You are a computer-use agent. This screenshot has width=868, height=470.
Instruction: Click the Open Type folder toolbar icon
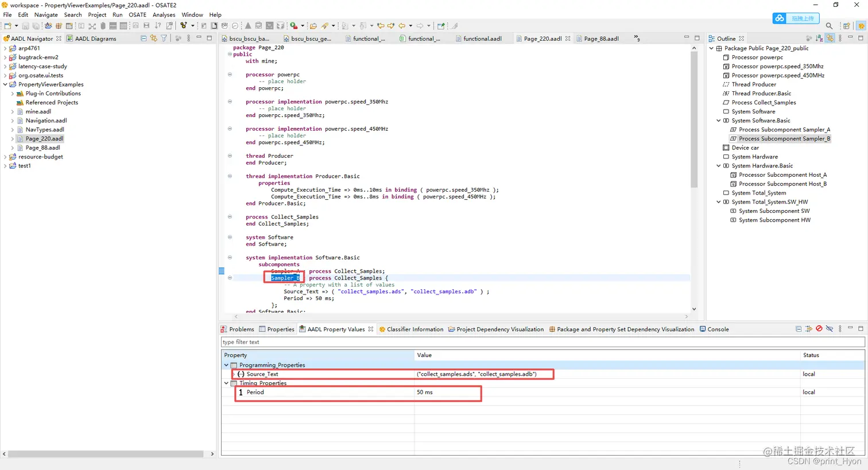(x=313, y=26)
